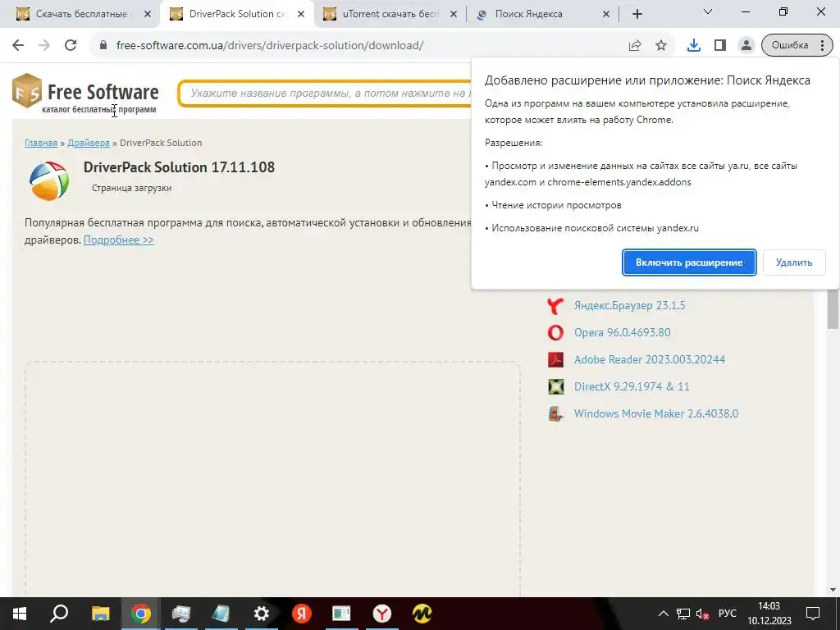Click the Chrome taskbar icon
840x630 pixels.
[x=140, y=614]
